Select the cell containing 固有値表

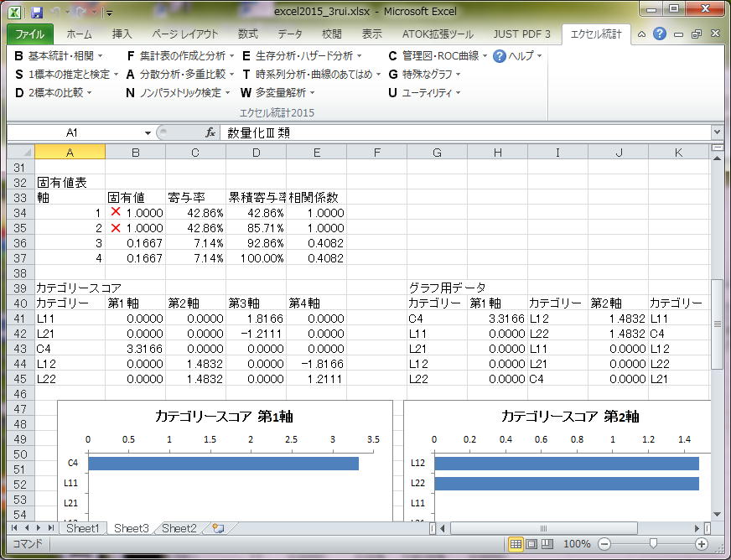coord(70,182)
